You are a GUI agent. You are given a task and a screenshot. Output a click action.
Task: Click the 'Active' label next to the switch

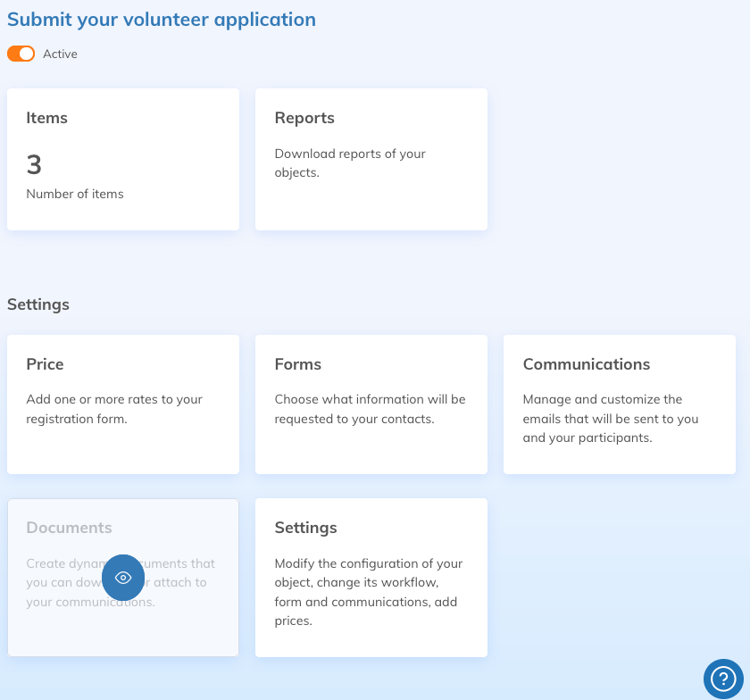coord(60,54)
